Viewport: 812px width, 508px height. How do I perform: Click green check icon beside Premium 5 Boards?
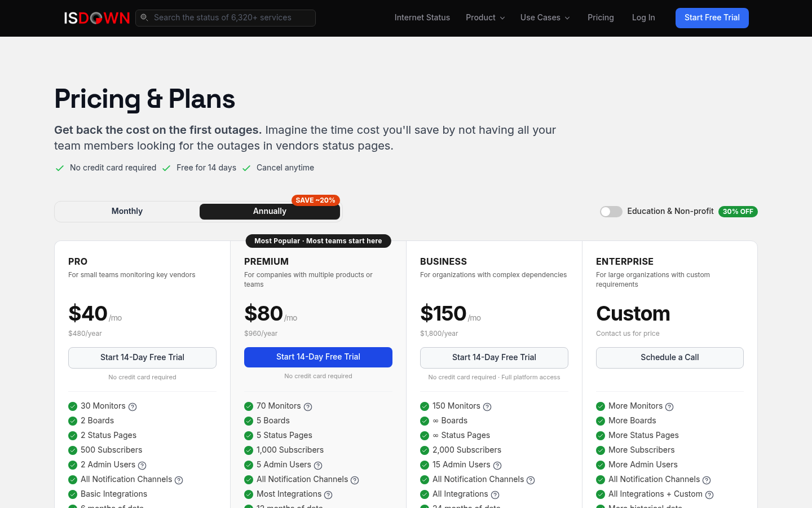pos(249,421)
